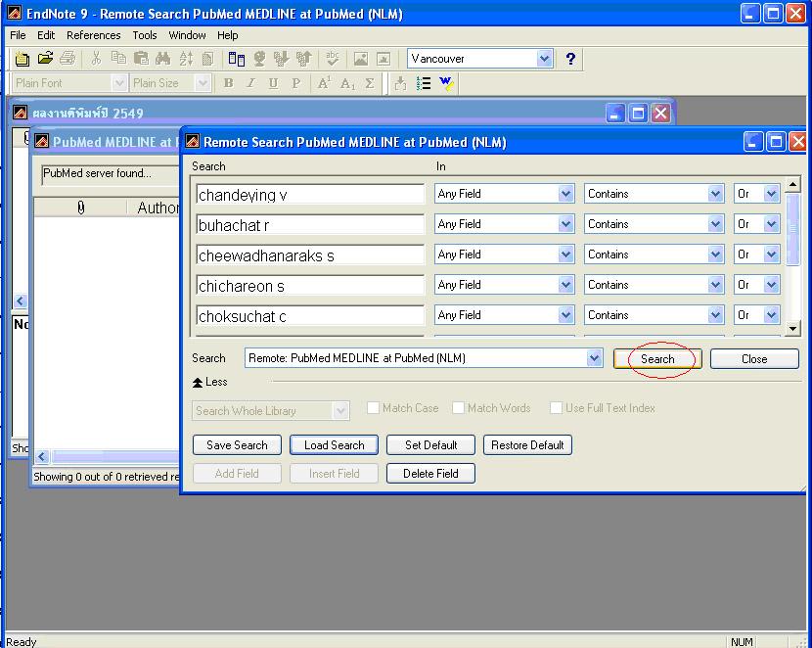Collapse options with the Less expander
The image size is (812, 648).
(209, 382)
